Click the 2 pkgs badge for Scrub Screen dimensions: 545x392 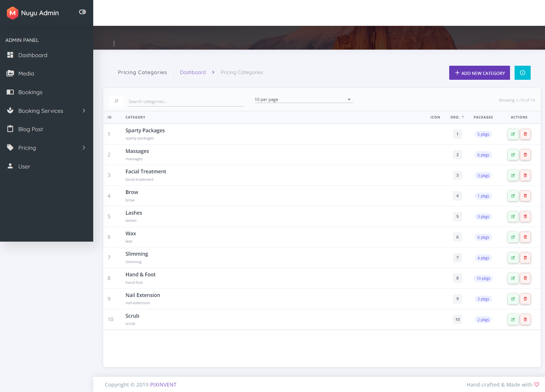point(483,320)
